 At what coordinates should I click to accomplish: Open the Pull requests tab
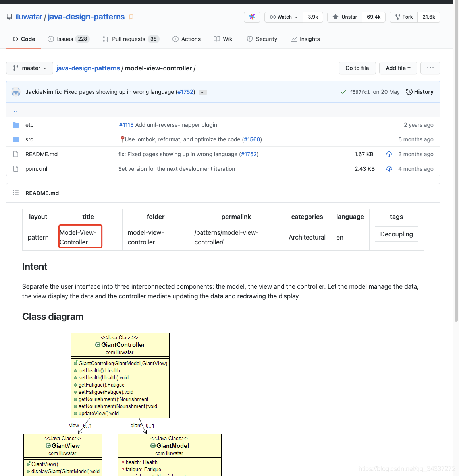[131, 39]
